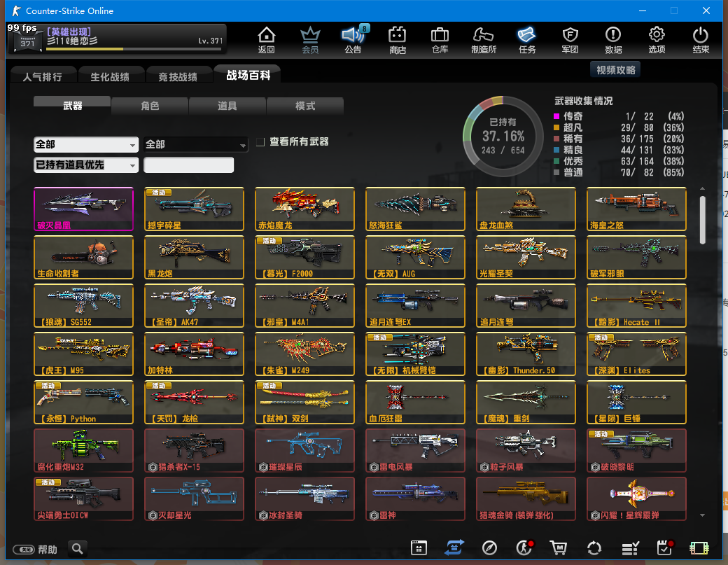Switch to the 竞技战绩 tab
Screen dimensions: 728x565
coord(178,76)
